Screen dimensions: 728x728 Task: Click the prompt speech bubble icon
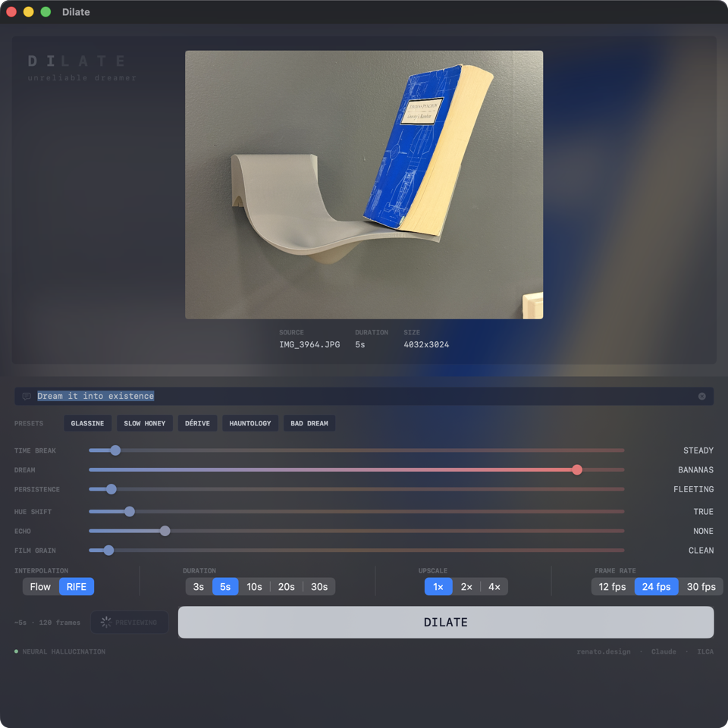click(x=27, y=397)
